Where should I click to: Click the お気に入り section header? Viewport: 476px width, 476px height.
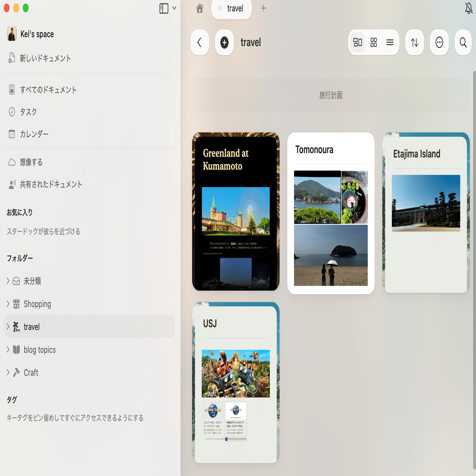pos(20,213)
